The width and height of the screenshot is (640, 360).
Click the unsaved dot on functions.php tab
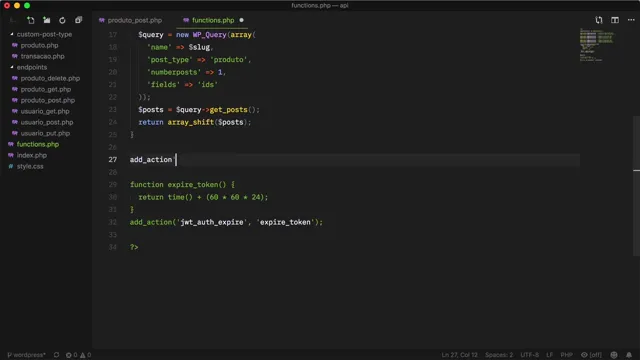click(x=241, y=20)
